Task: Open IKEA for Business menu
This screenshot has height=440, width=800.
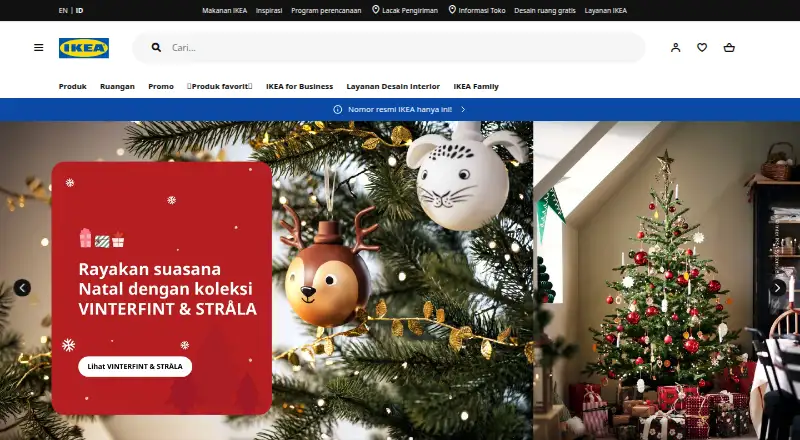Action: point(299,86)
